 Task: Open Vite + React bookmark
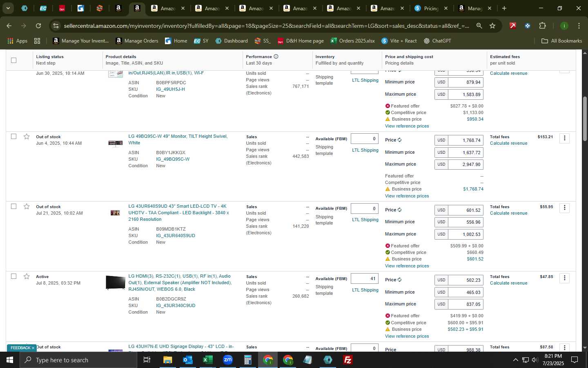(x=399, y=41)
